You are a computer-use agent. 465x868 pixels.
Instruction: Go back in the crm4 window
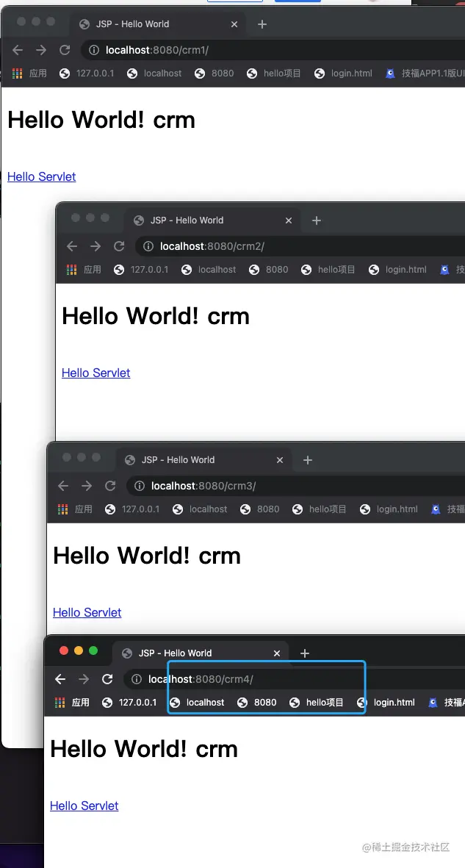(x=60, y=679)
